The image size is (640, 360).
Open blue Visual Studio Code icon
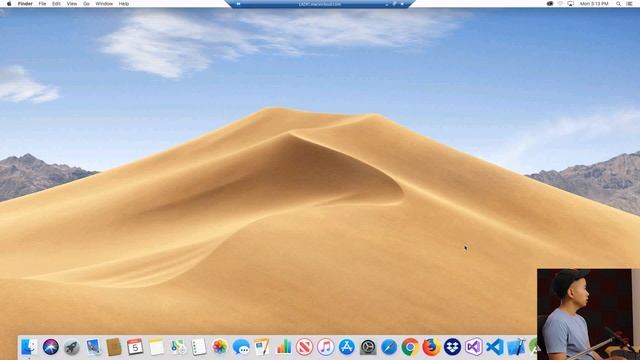point(495,347)
